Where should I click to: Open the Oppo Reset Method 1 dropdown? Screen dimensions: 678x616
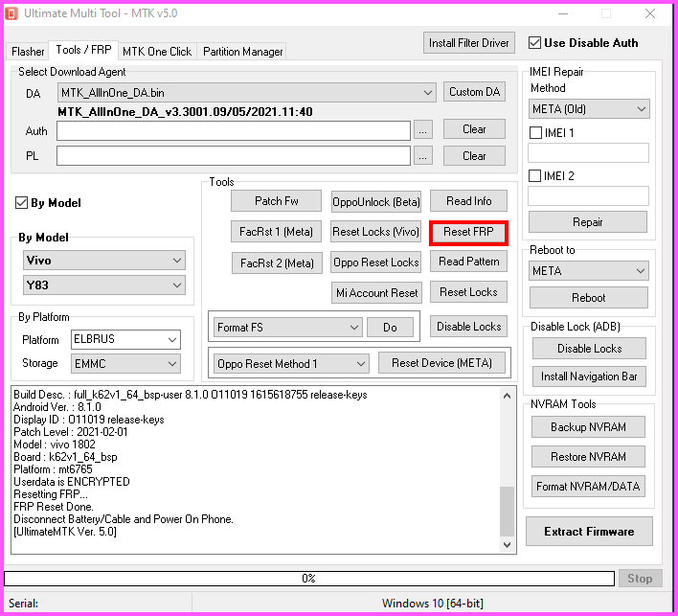tap(291, 363)
